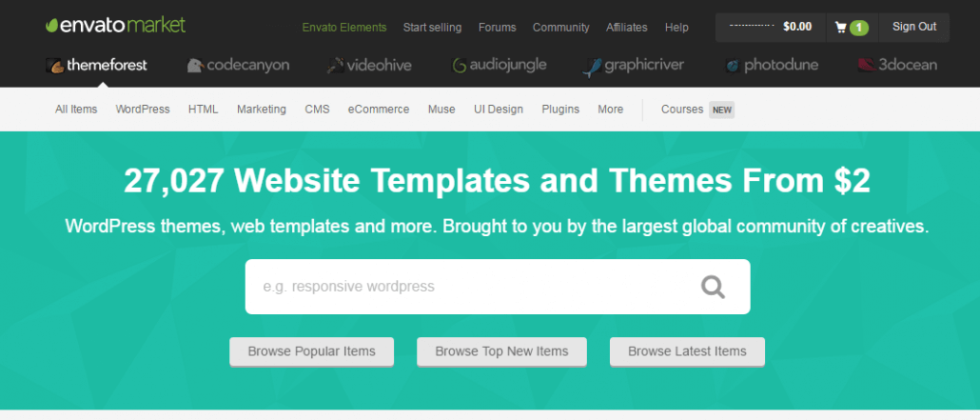980x420 pixels.
Task: Expand the eCommerce category menu
Action: coord(379,110)
